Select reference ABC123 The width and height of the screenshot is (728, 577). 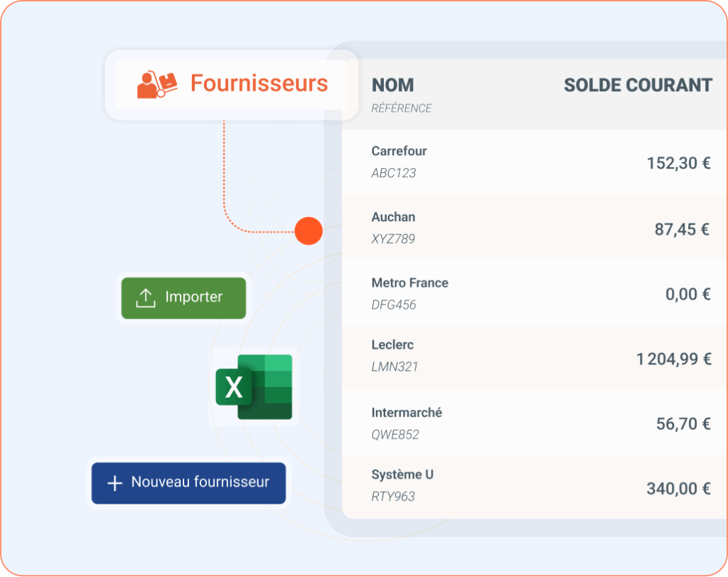point(394,173)
